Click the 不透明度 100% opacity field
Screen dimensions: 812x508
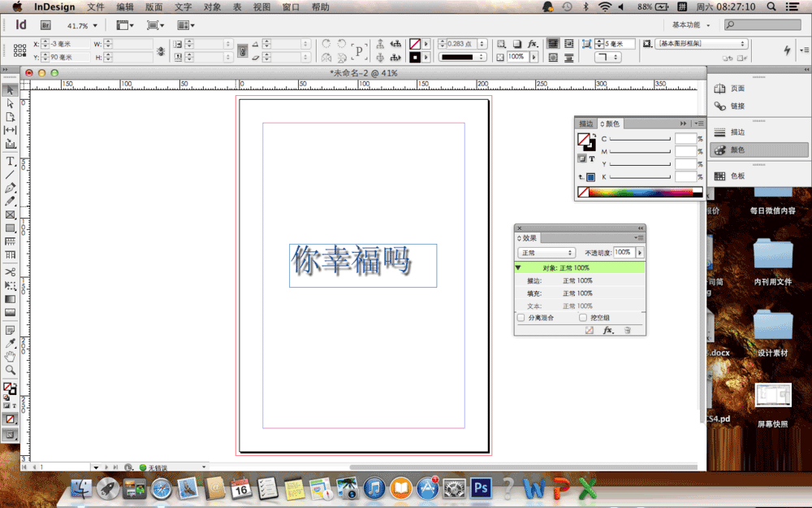pyautogui.click(x=624, y=253)
